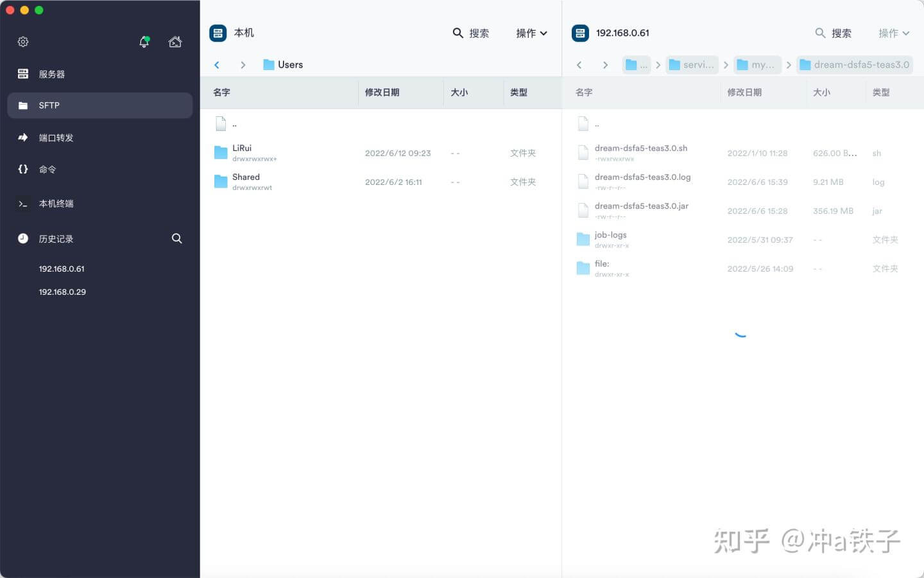Select file dream-dsfa5-teas3.0.jar
The height and width of the screenshot is (578, 924).
pos(743,211)
